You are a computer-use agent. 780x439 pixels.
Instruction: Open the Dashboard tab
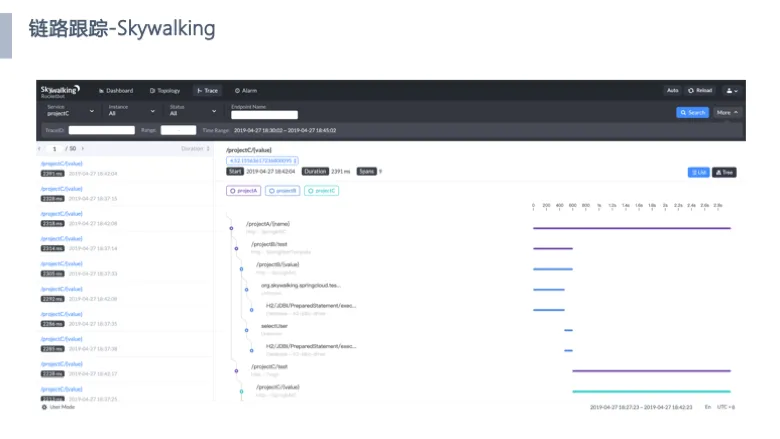116,90
